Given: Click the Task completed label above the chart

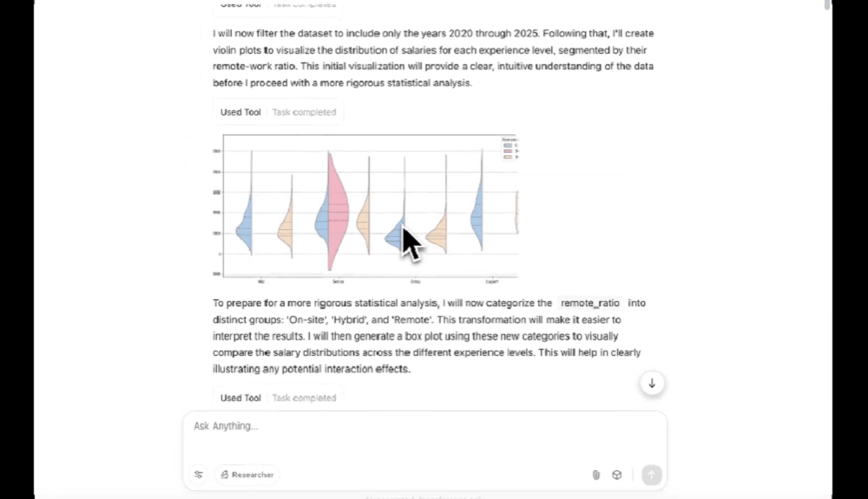Looking at the screenshot, I should (x=304, y=112).
